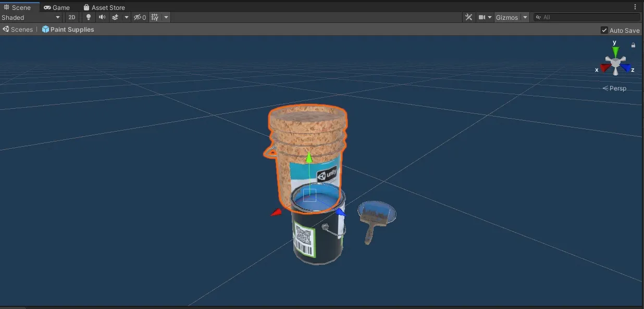Grab the blue Z move handle arrow
Screen dimensions: 644x309
coord(340,212)
